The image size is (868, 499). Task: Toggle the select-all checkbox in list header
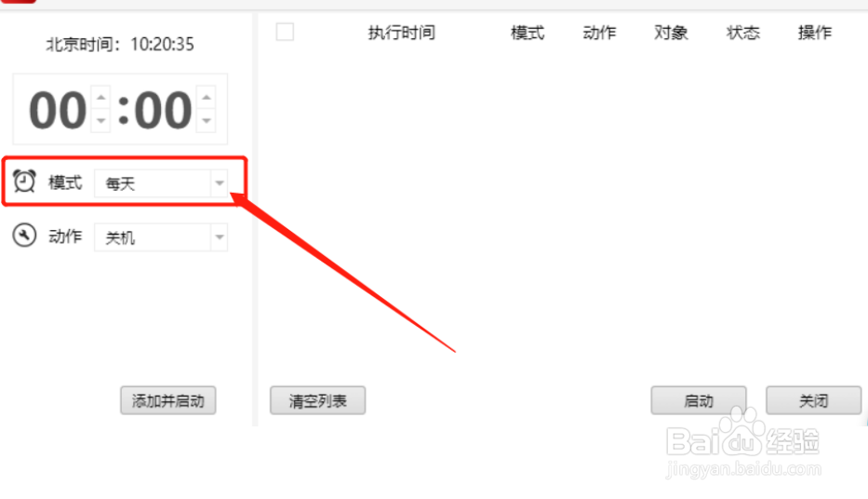(x=285, y=33)
